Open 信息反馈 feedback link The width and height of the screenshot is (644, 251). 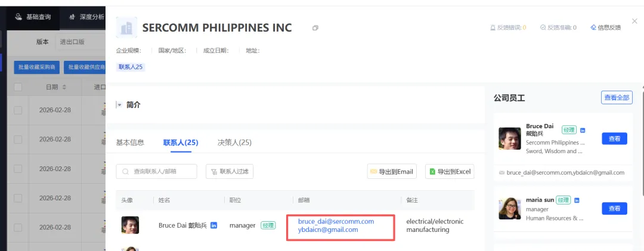pos(605,27)
